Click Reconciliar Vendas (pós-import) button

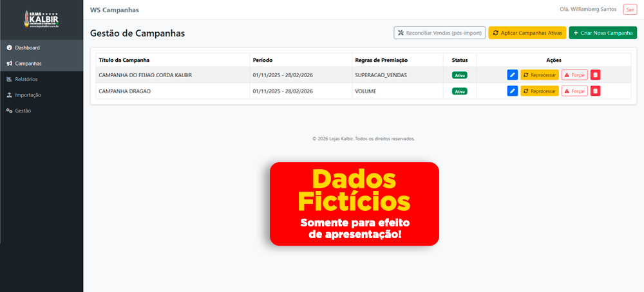tap(439, 33)
